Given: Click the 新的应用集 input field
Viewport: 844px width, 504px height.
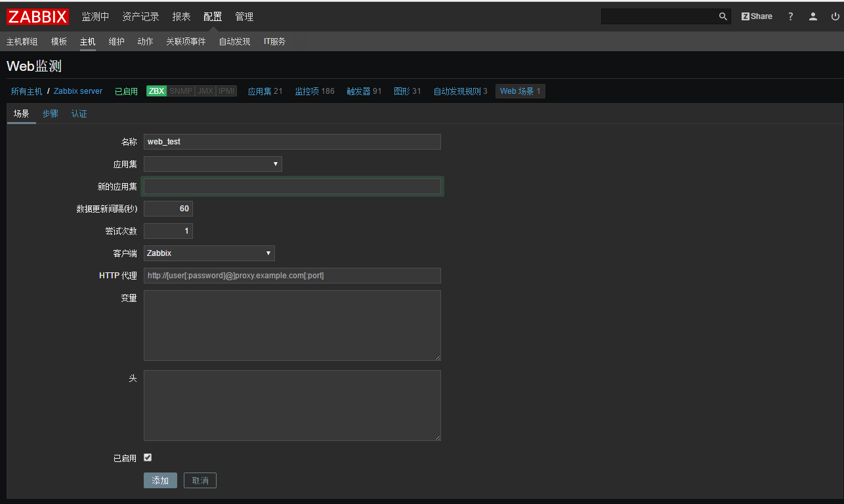Looking at the screenshot, I should (292, 186).
